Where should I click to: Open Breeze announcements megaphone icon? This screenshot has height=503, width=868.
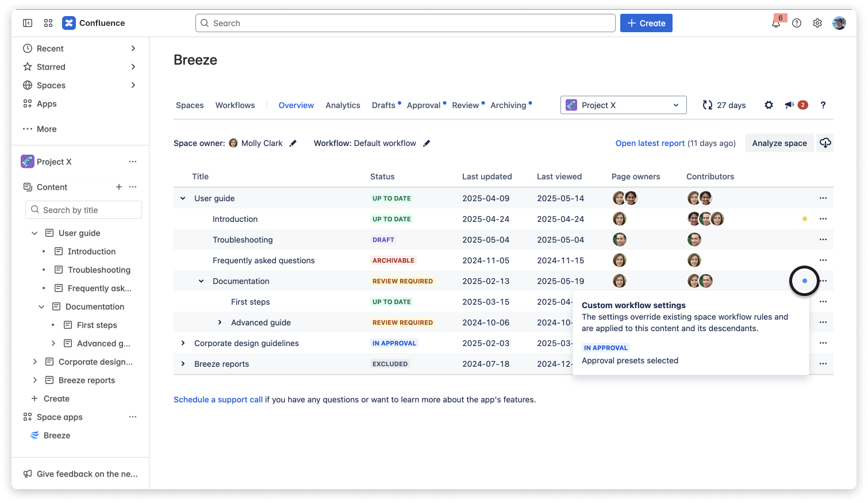tap(790, 105)
